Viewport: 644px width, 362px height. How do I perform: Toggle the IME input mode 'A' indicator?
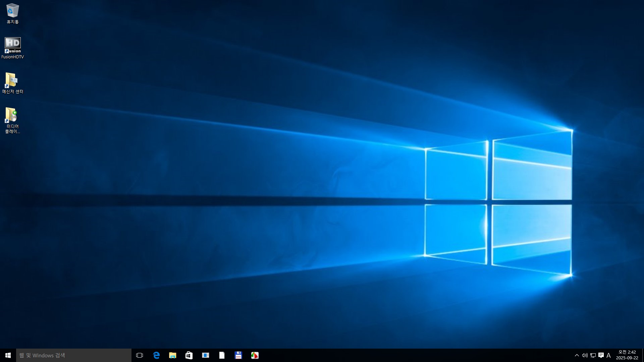point(608,355)
